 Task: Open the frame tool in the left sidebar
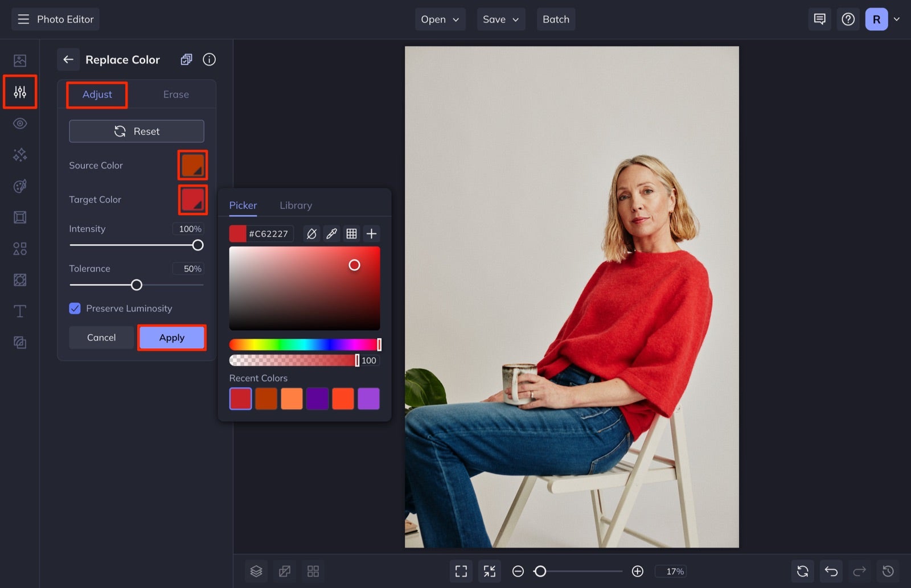click(x=20, y=217)
